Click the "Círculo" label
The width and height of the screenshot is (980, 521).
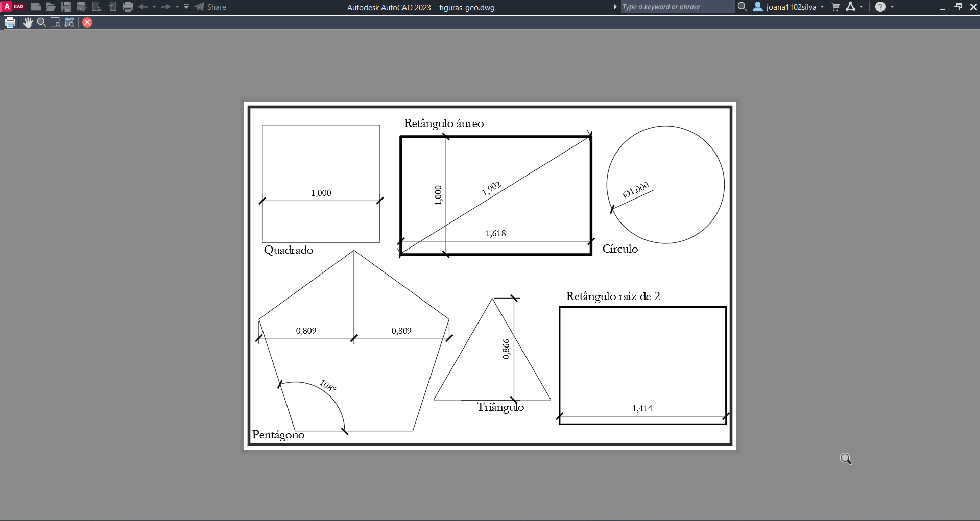coord(620,249)
